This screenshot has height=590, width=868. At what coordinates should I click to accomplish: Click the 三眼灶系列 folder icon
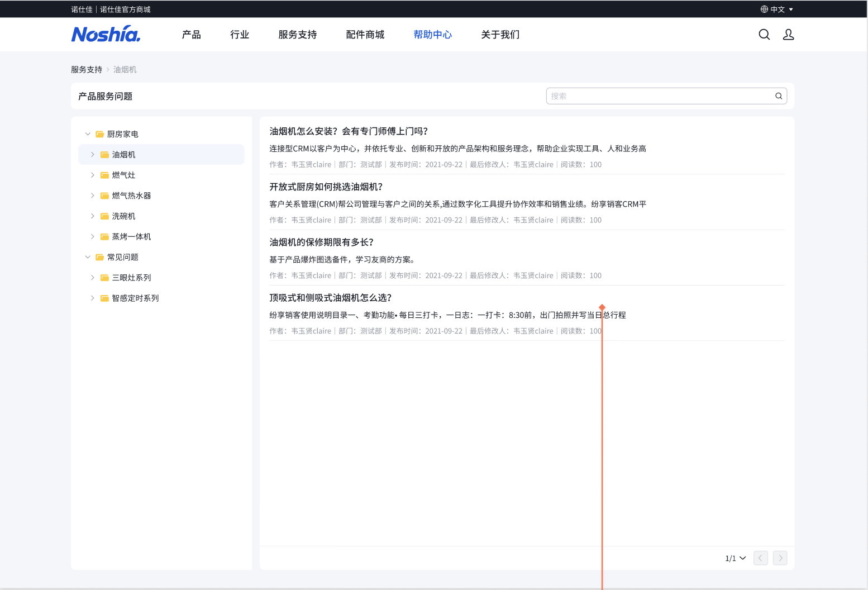coord(104,278)
